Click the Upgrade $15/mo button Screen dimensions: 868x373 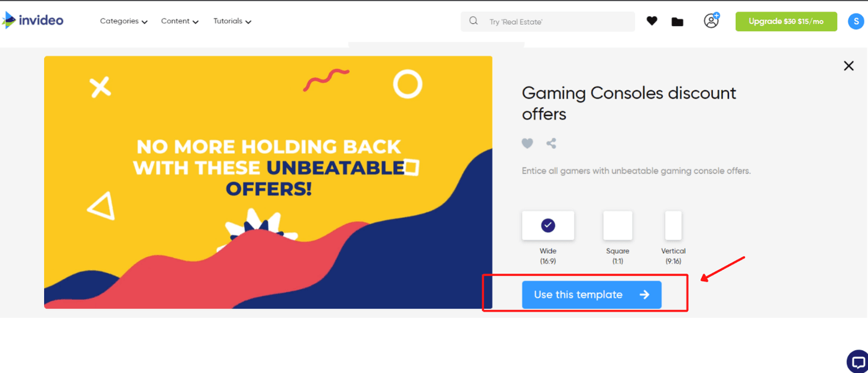pos(786,21)
